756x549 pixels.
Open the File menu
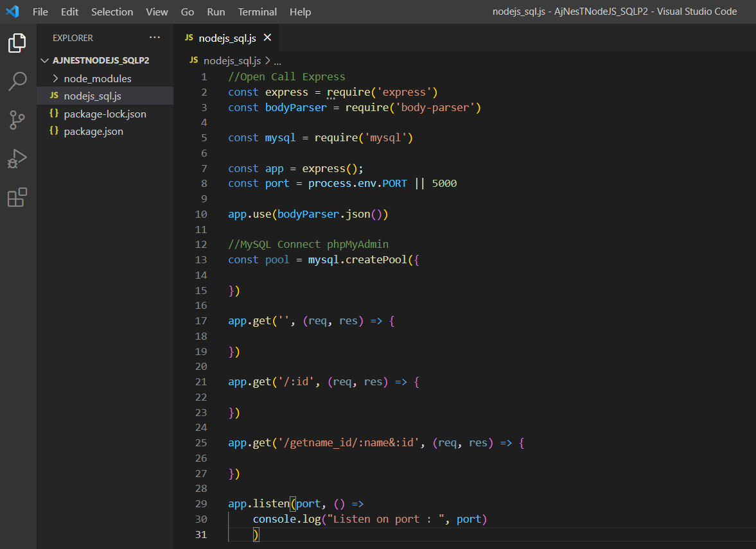pos(40,12)
